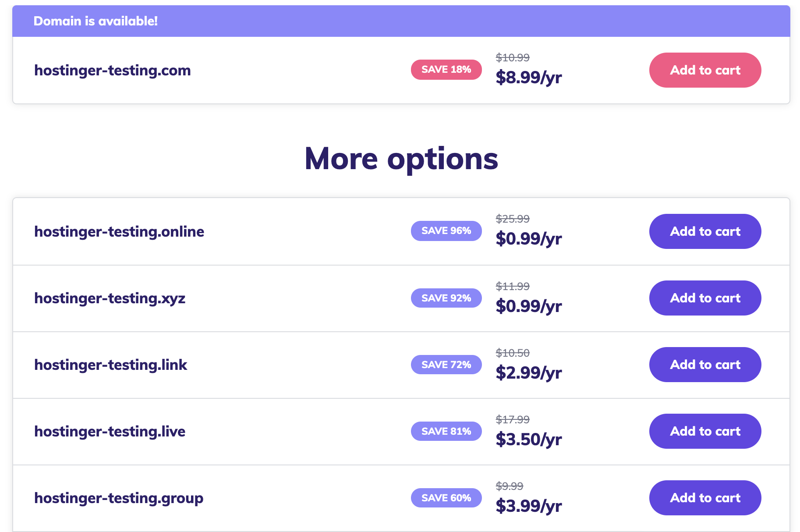Click the SAVE 60% badge
The height and width of the screenshot is (532, 800).
pos(446,498)
